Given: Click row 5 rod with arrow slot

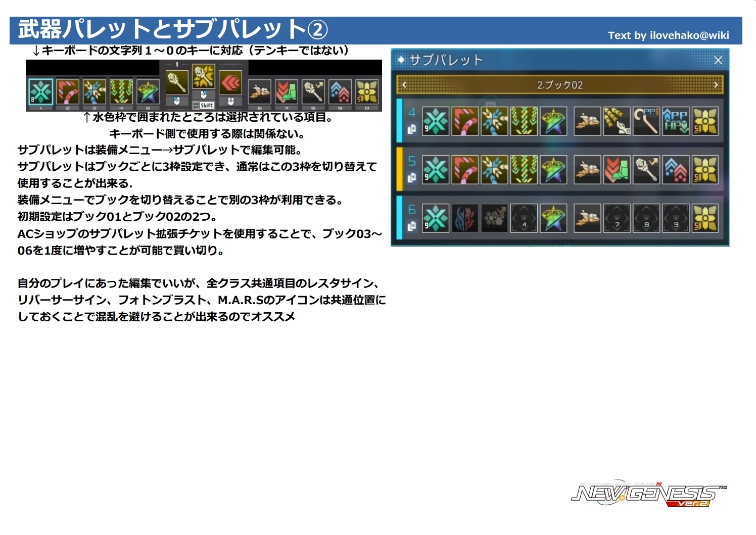Looking at the screenshot, I should (646, 170).
